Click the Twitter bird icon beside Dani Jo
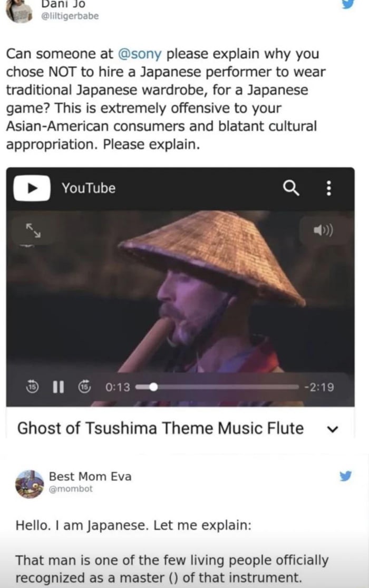The height and width of the screenshot is (588, 369). point(348,4)
